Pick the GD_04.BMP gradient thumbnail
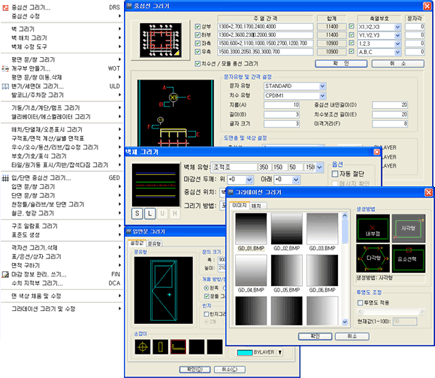Image resolution: width=435 pixels, height=378 pixels. [251, 270]
